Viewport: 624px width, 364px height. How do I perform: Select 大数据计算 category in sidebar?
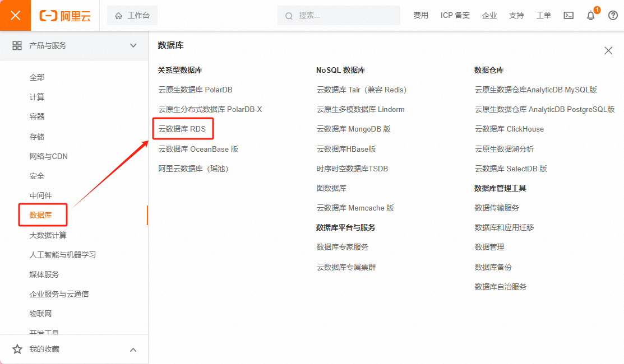point(48,235)
